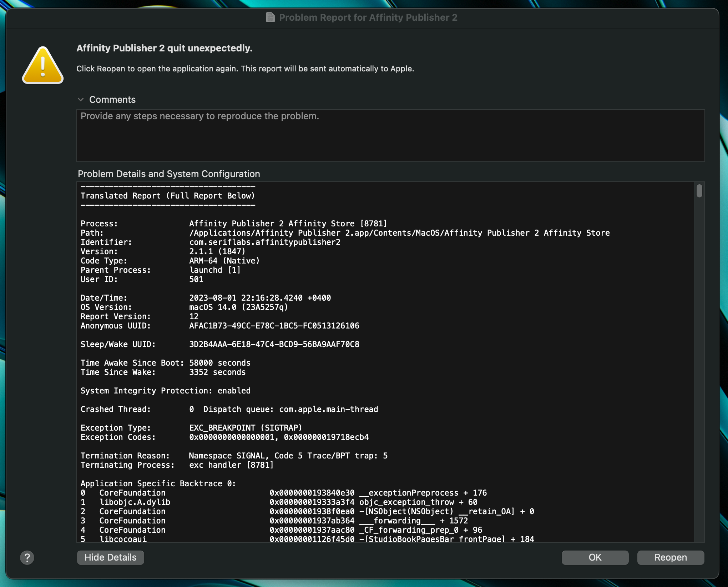Click 'Problem Details and System Configuration' label
The height and width of the screenshot is (587, 728).
coord(169,174)
